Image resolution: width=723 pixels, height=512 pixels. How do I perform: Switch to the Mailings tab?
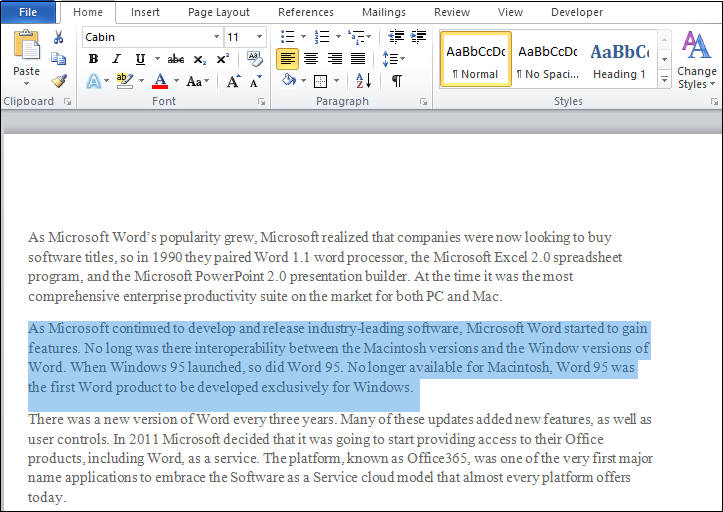tap(384, 12)
